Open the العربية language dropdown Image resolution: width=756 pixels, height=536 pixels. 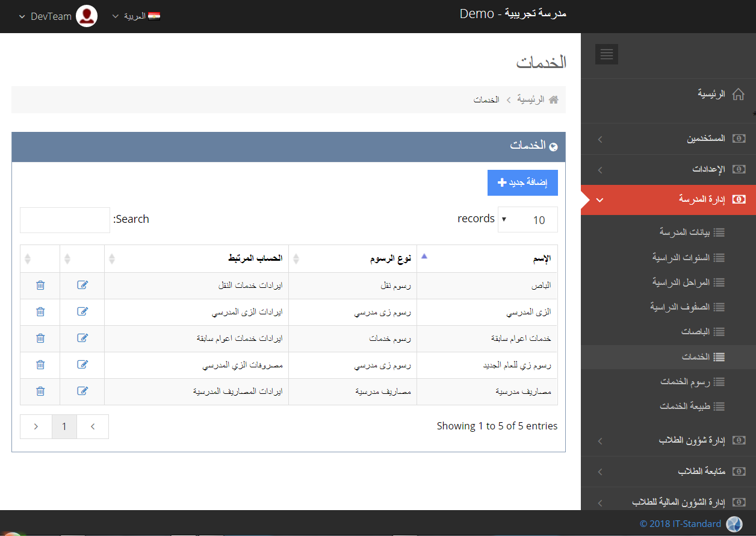pos(136,16)
